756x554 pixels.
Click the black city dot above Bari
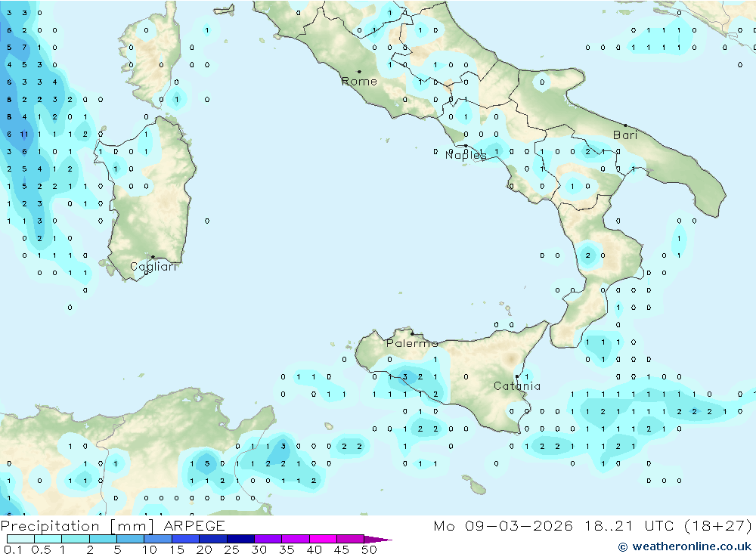coord(625,125)
